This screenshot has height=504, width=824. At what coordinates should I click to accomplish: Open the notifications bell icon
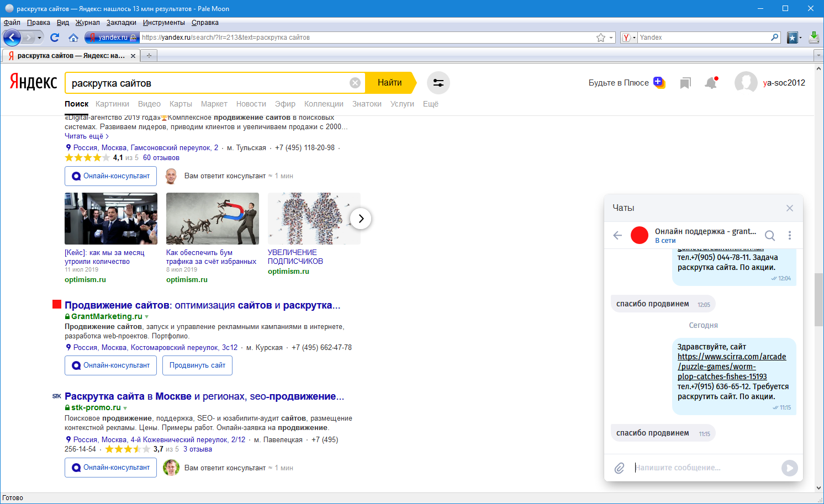(x=711, y=83)
